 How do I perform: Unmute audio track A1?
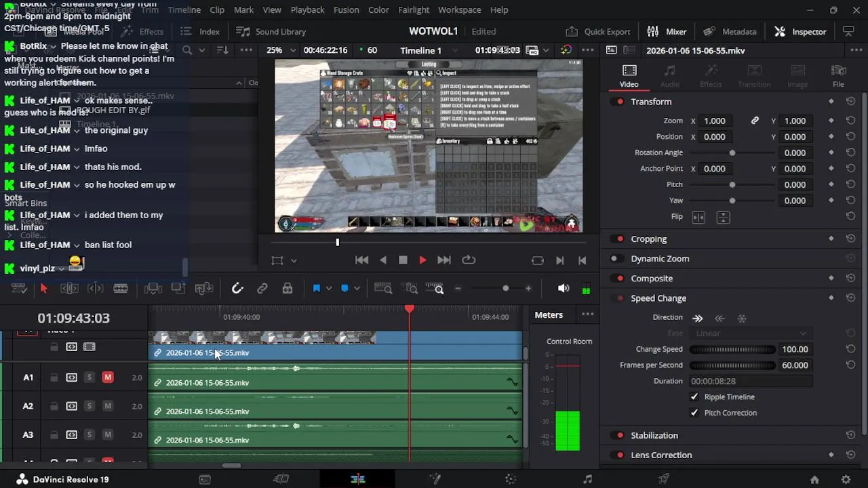click(107, 378)
